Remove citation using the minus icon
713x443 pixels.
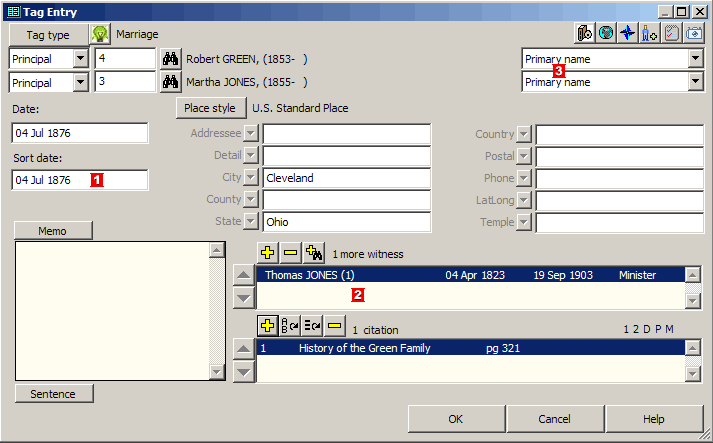(334, 326)
